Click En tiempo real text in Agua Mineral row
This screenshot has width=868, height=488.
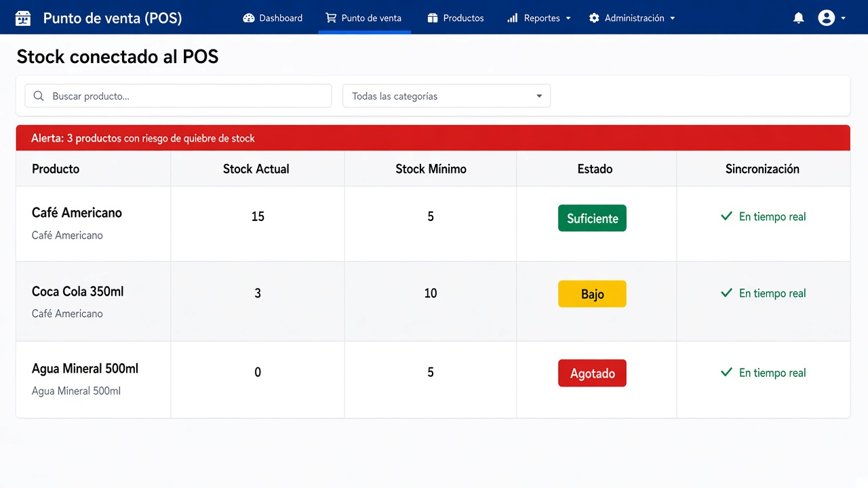772,373
